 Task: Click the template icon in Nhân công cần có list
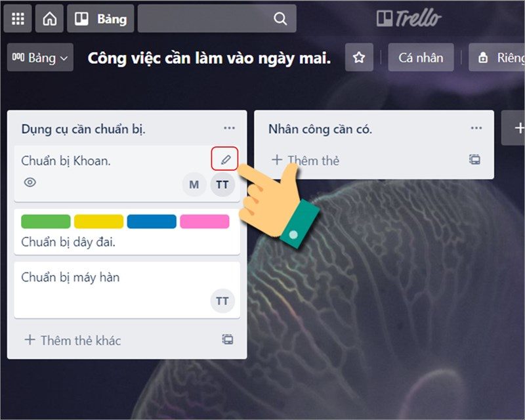coord(474,159)
